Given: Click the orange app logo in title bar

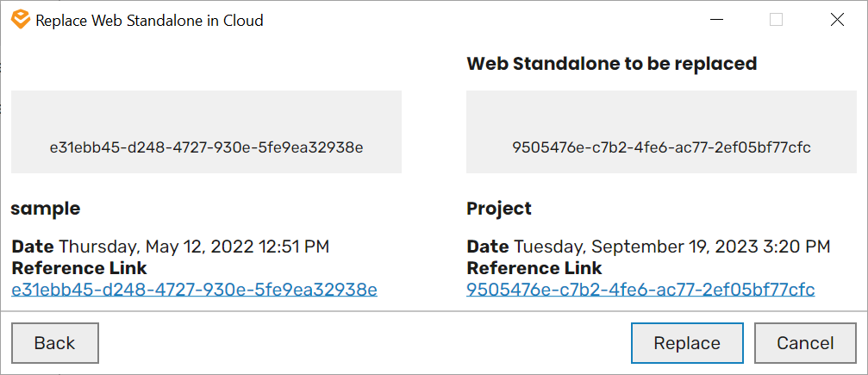Looking at the screenshot, I should click(x=21, y=20).
